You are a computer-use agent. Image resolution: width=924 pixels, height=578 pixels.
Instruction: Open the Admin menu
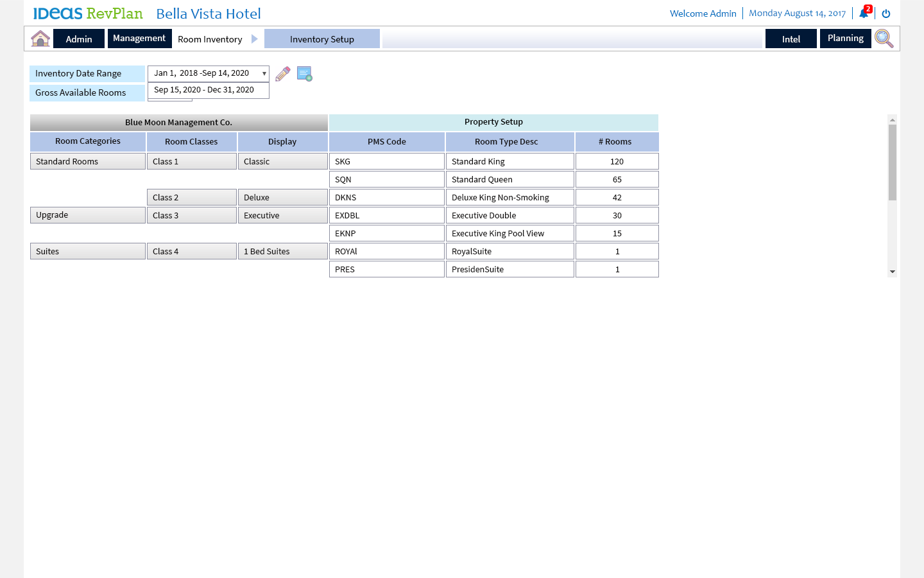(x=79, y=39)
